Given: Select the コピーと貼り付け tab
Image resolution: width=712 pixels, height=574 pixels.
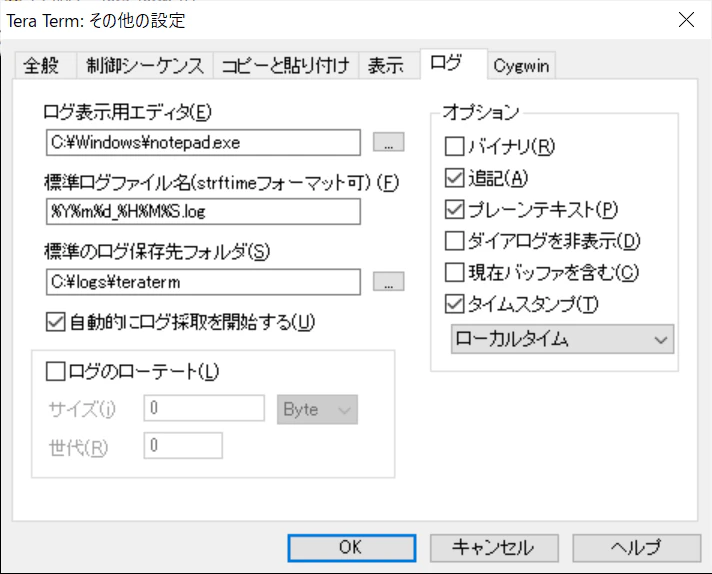Looking at the screenshot, I should 286,66.
